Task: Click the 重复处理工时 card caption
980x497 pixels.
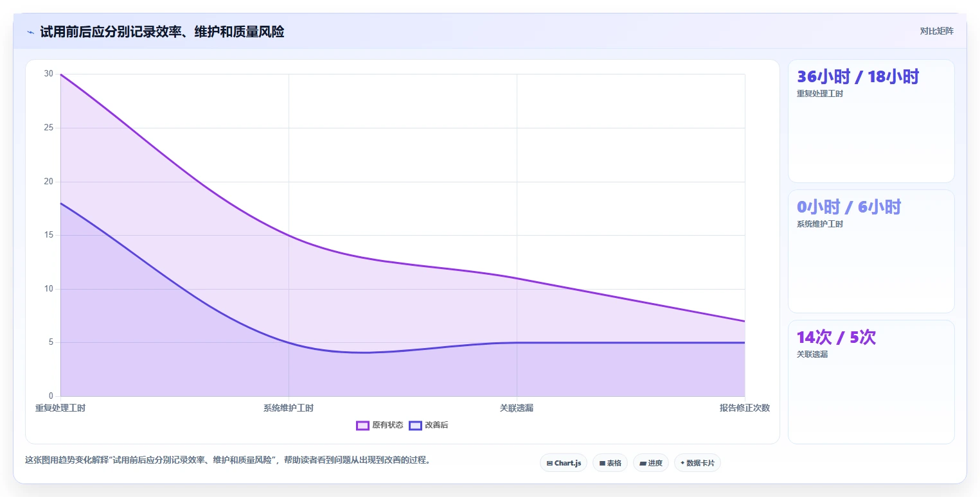Action: click(x=820, y=94)
